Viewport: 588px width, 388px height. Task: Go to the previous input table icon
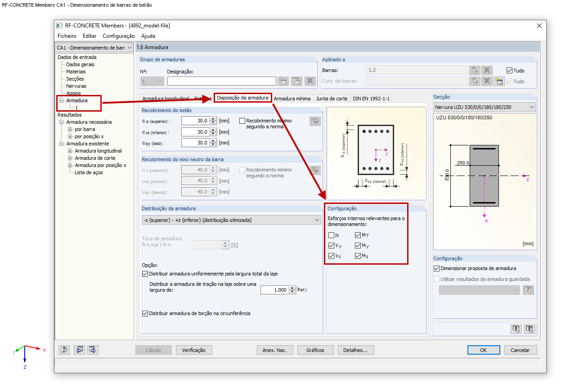(x=79, y=350)
